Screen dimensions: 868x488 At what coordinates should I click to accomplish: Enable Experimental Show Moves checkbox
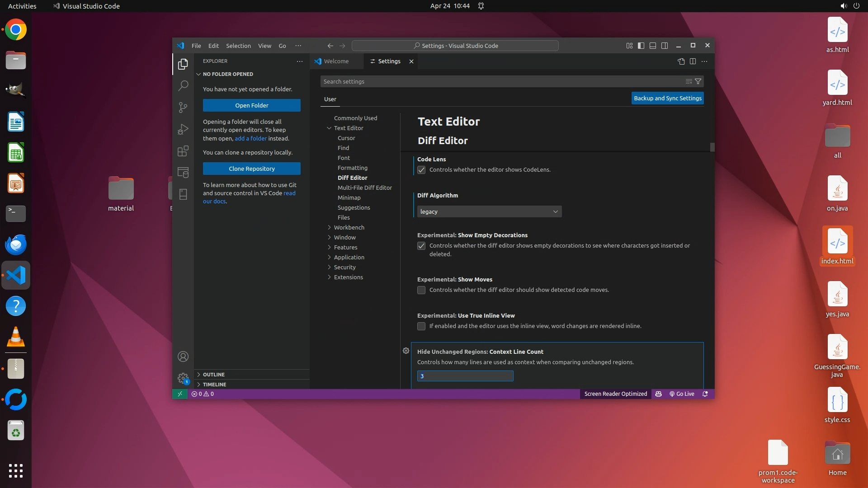pos(421,290)
